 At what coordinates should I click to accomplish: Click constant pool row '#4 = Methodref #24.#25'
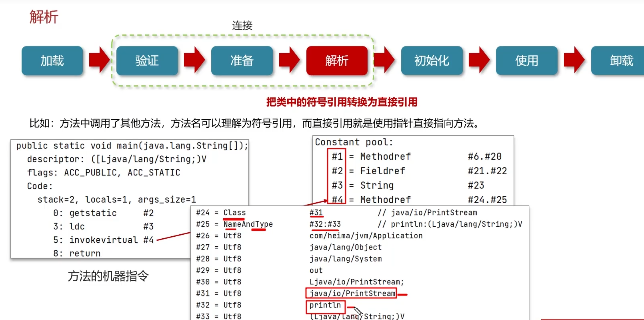(419, 200)
